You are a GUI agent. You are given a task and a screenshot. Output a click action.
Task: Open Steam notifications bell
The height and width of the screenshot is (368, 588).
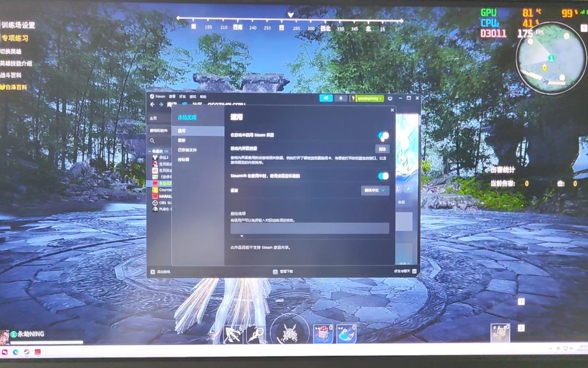(341, 98)
